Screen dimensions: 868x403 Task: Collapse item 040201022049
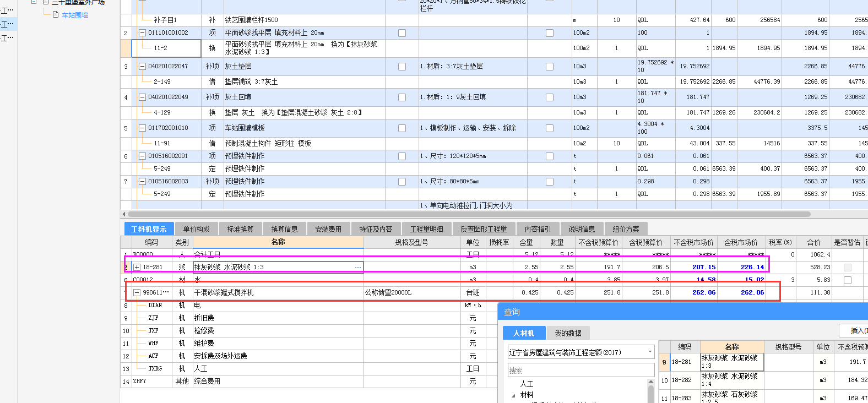point(142,97)
